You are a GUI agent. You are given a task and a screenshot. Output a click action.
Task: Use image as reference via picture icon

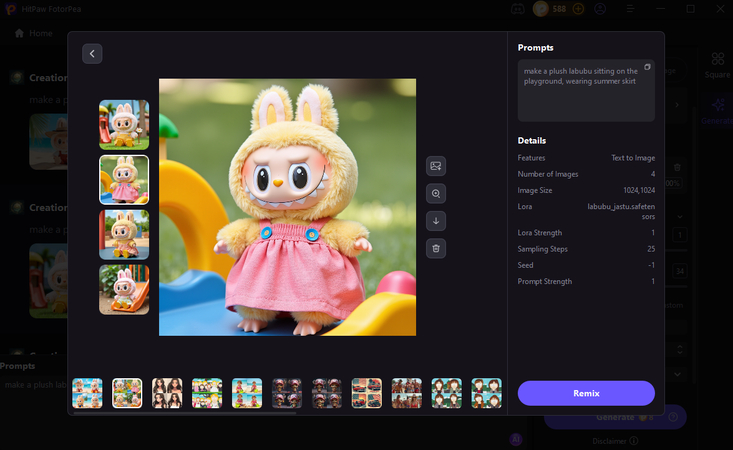[x=436, y=166]
